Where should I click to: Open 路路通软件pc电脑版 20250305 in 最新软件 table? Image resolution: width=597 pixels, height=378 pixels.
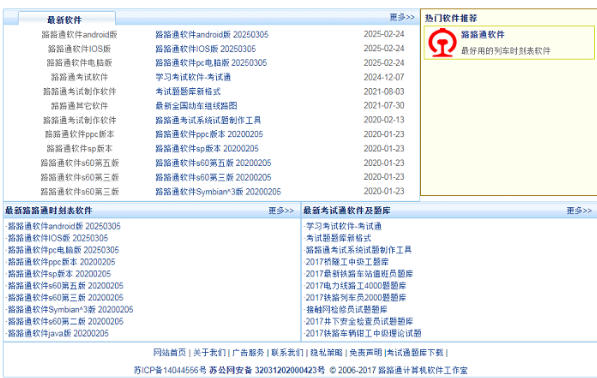(211, 63)
